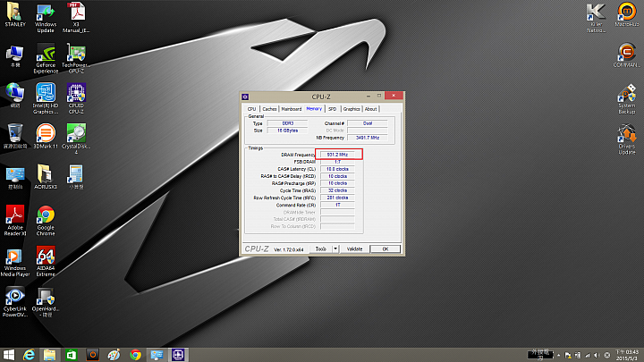Open the Recycle Bin icon
This screenshot has width=644, height=362.
[x=15, y=136]
